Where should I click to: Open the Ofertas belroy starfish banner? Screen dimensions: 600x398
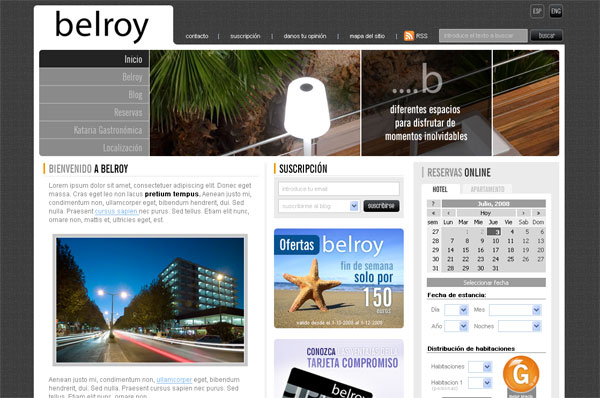(x=339, y=278)
